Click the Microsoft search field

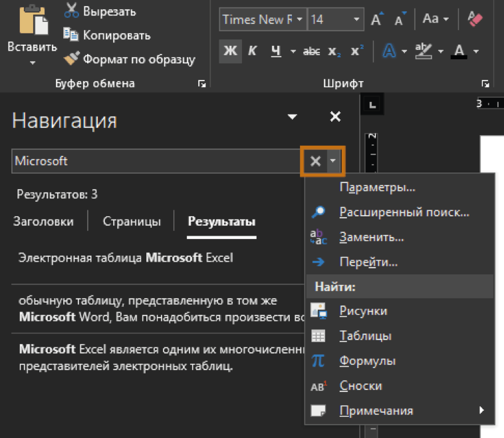(x=157, y=161)
